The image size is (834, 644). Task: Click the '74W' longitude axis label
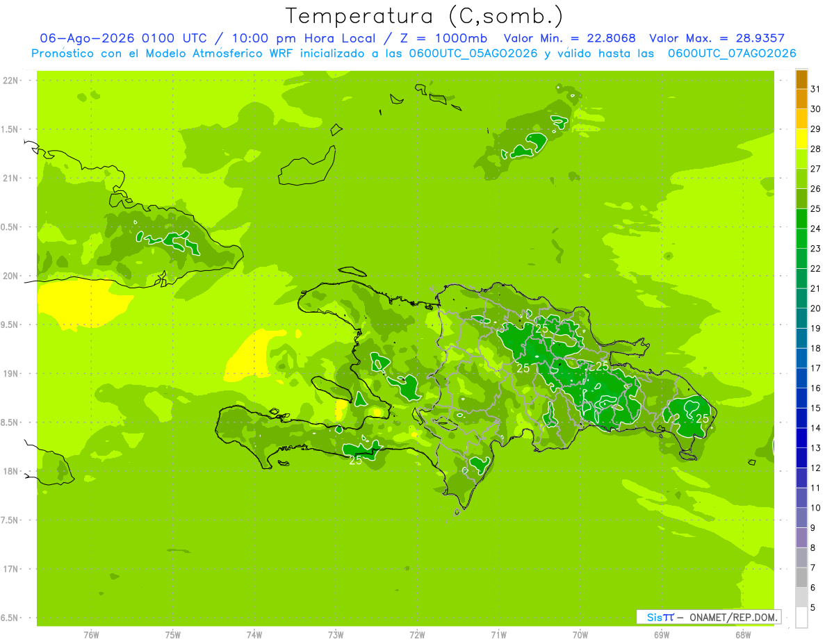click(254, 635)
